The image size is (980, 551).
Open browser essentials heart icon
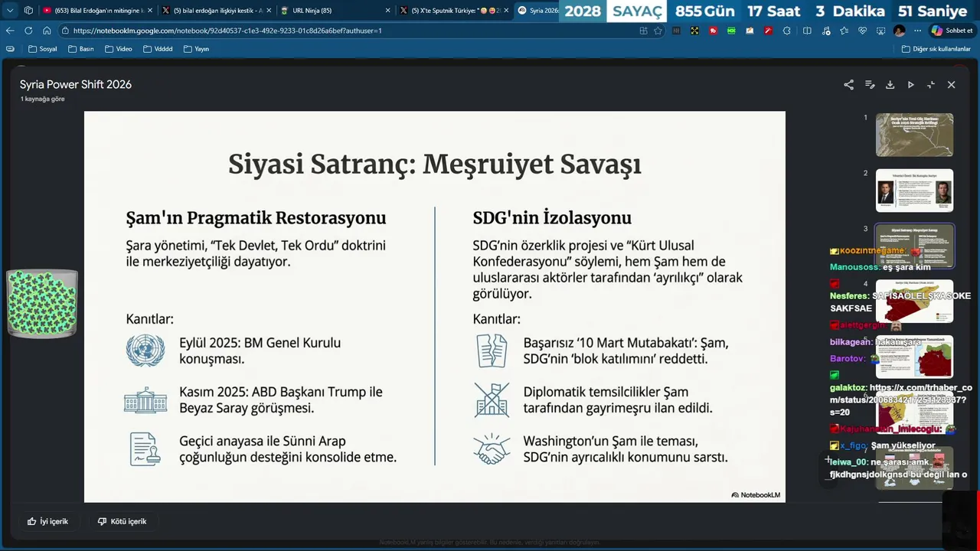(862, 31)
